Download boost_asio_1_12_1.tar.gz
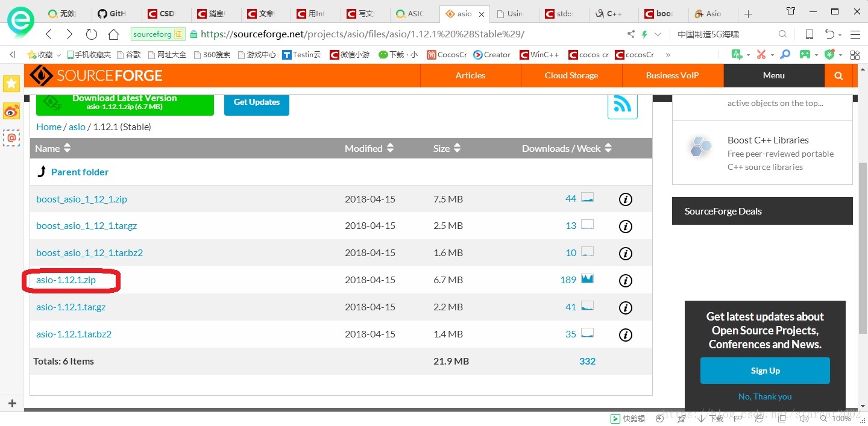Screen dimensions: 868x426 pyautogui.click(x=86, y=226)
